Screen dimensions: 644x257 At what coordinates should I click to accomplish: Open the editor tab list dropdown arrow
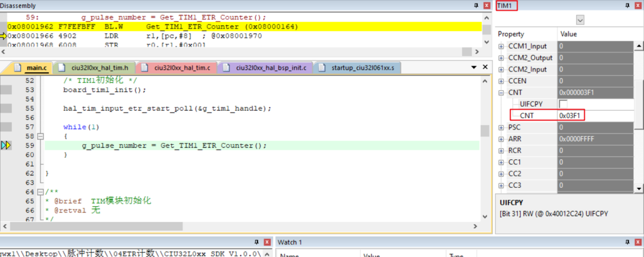click(473, 67)
